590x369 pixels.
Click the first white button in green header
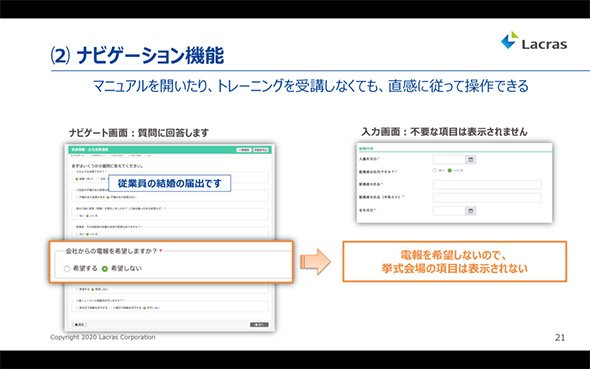point(244,150)
